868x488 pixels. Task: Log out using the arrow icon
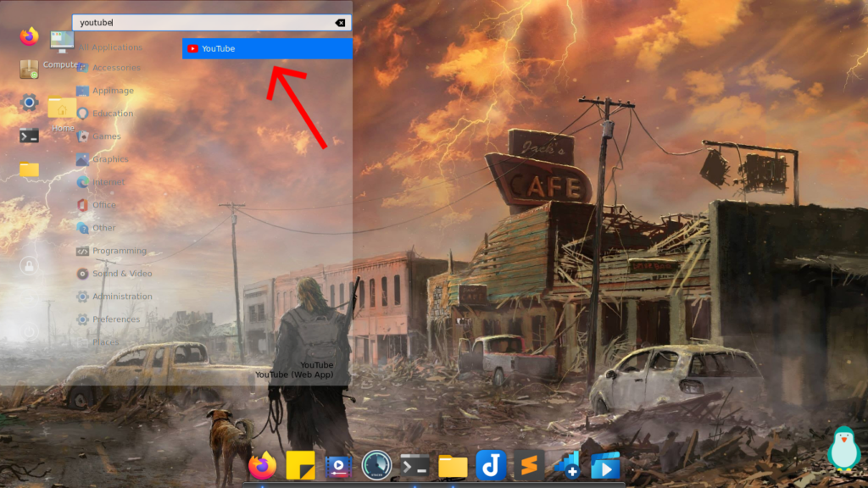(x=30, y=299)
